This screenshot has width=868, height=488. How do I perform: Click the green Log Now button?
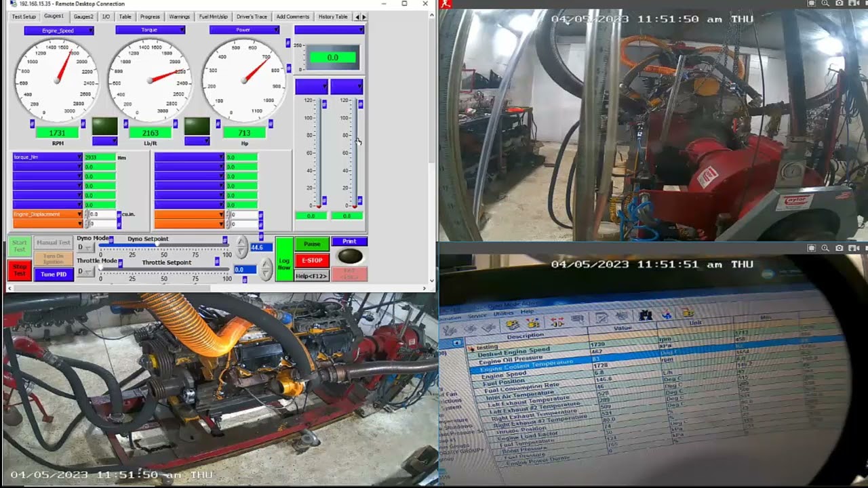284,259
